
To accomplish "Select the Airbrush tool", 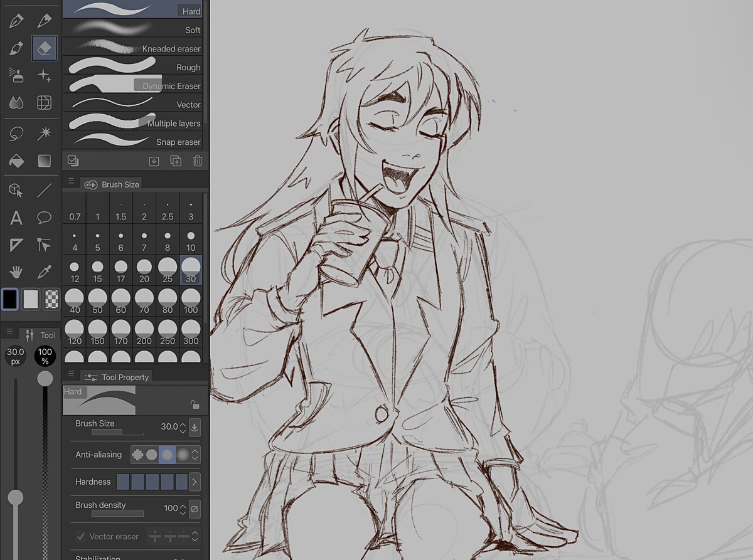I will [x=16, y=75].
